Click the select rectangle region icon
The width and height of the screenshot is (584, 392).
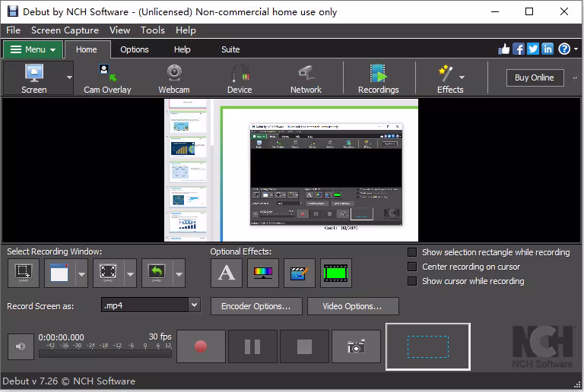pyautogui.click(x=24, y=273)
